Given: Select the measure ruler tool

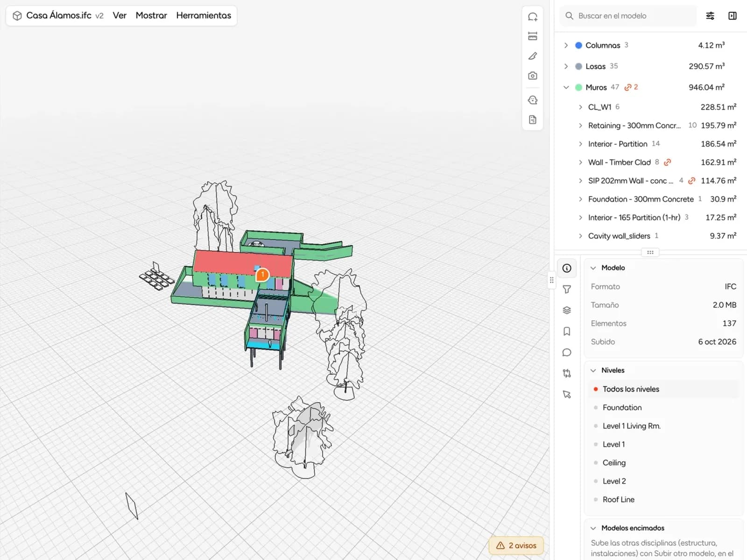Looking at the screenshot, I should [x=532, y=36].
